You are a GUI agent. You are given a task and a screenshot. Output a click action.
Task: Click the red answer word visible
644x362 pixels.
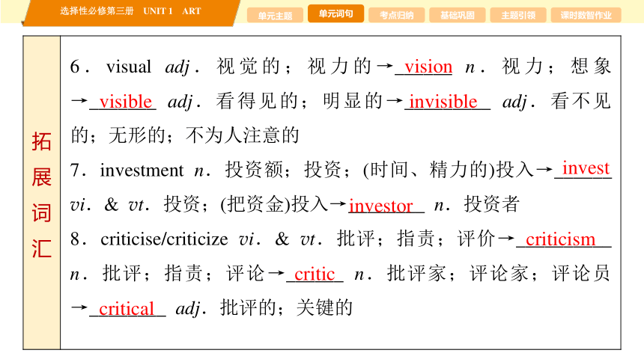126,102
